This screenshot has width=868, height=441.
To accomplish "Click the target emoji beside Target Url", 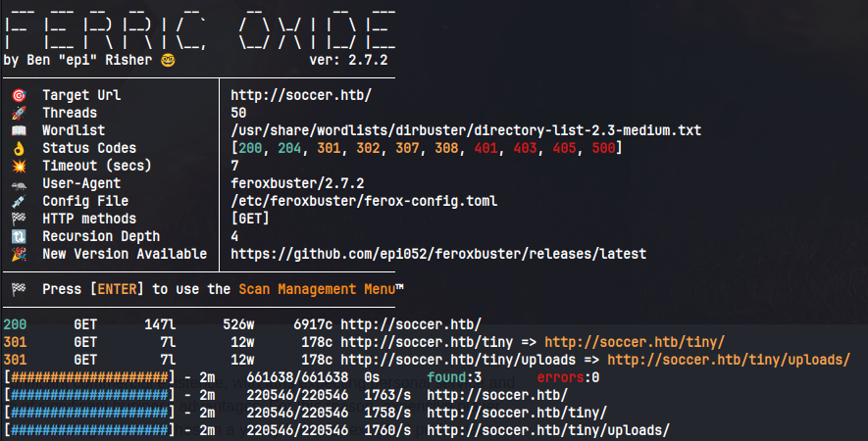I will [18, 95].
